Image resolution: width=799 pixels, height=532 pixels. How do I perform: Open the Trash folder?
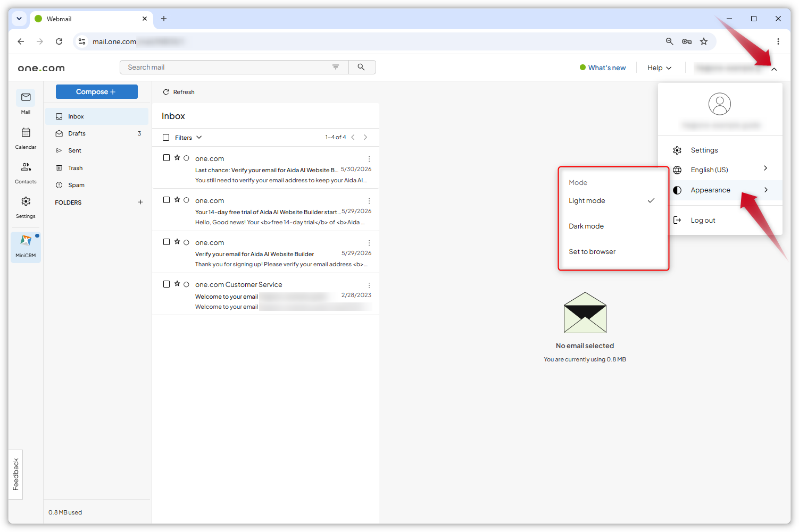97,168
